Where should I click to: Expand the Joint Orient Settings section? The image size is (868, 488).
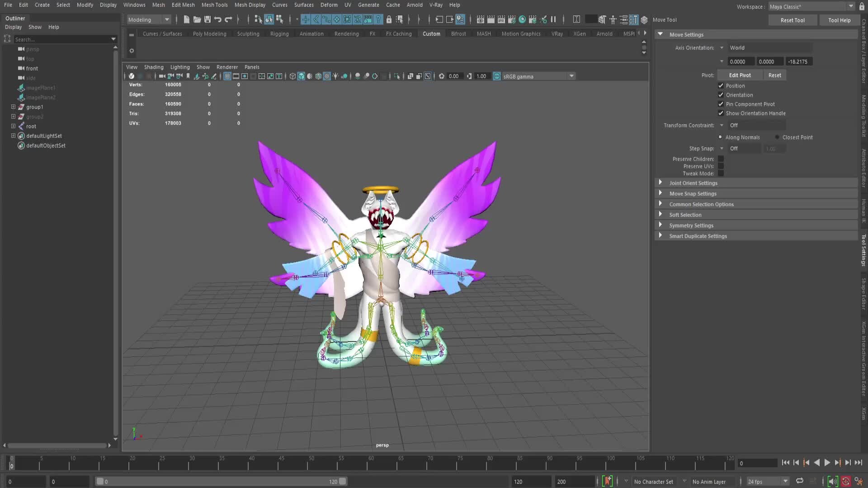(694, 183)
